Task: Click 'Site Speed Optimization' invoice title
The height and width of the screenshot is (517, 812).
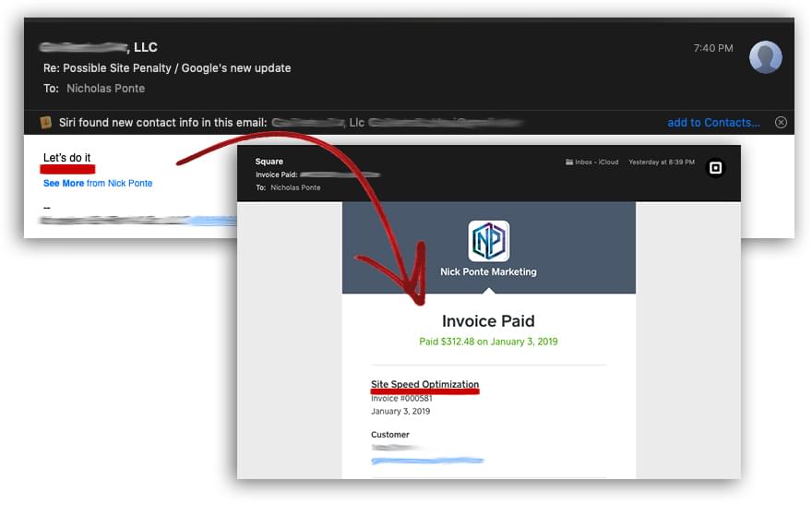Action: [x=424, y=384]
